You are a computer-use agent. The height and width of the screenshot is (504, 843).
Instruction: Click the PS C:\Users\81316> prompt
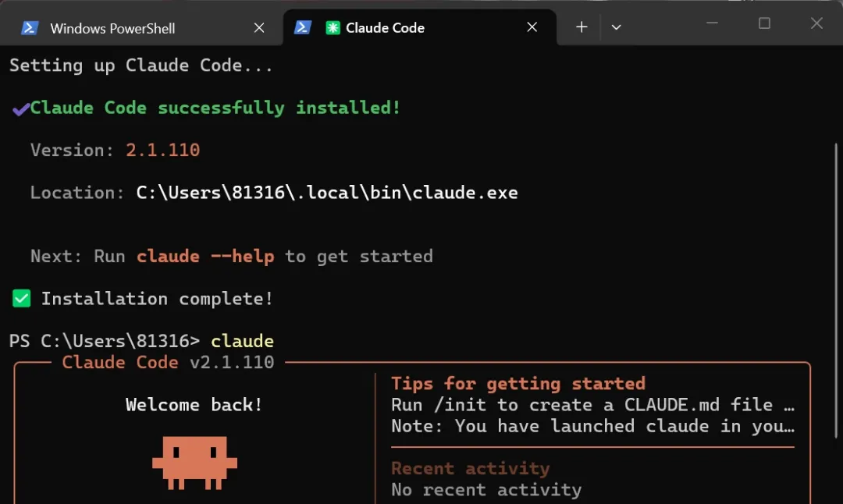[105, 341]
